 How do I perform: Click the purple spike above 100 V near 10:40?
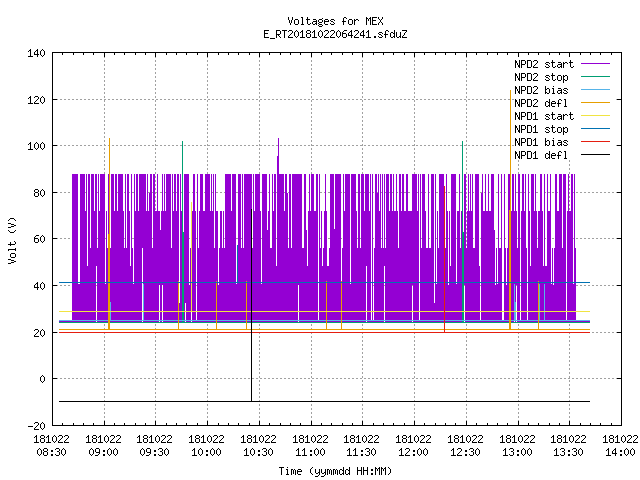point(278,156)
